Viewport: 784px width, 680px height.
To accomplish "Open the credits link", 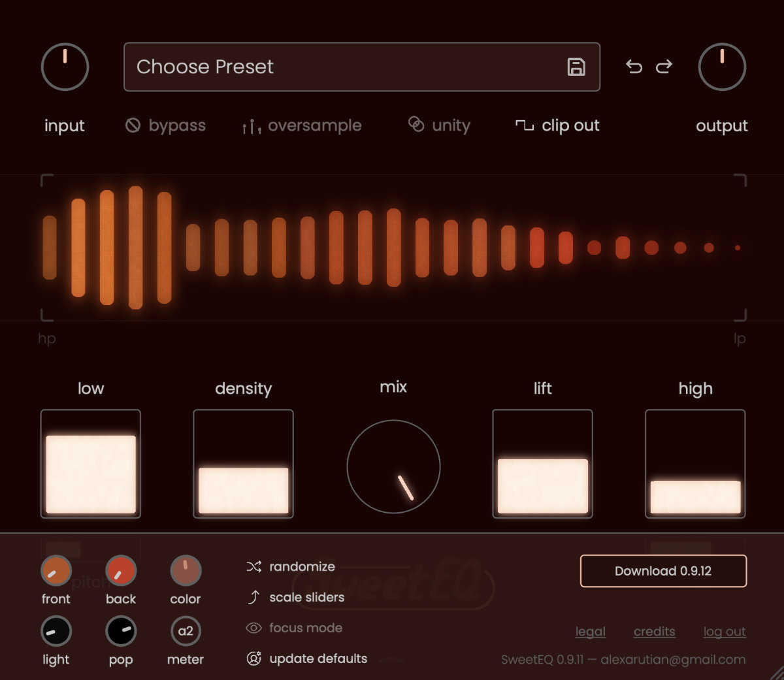I will click(654, 632).
